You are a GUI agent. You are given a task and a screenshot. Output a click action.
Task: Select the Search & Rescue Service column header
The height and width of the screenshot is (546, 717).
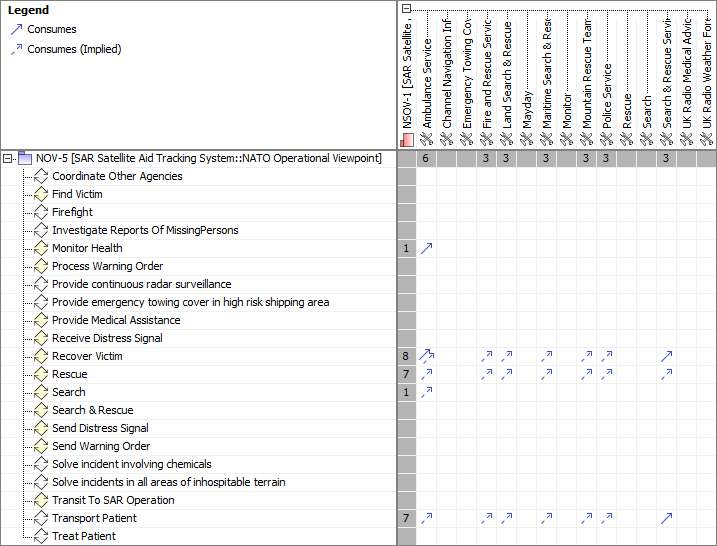(x=666, y=73)
